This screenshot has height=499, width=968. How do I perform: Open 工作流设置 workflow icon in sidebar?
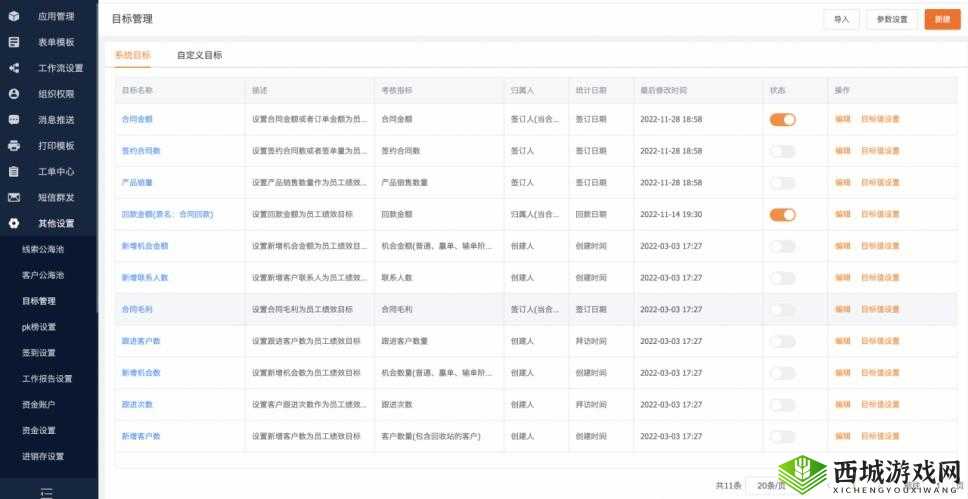tap(14, 68)
